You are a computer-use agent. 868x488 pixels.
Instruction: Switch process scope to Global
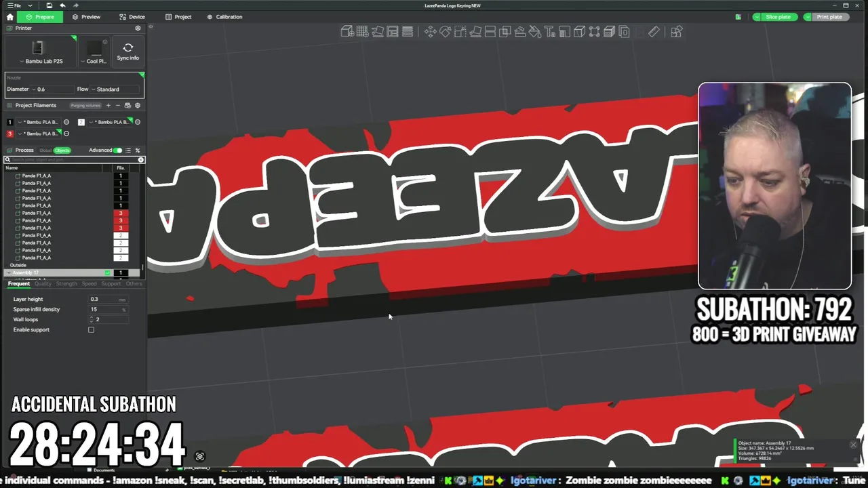click(45, 150)
